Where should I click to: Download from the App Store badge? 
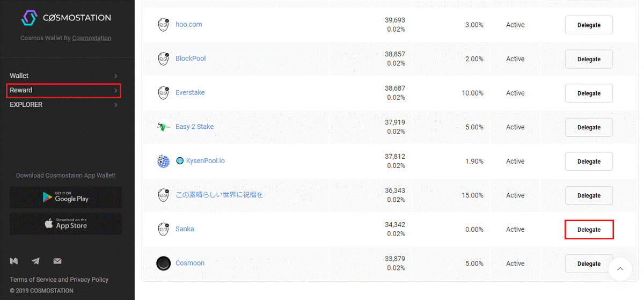[x=65, y=224]
